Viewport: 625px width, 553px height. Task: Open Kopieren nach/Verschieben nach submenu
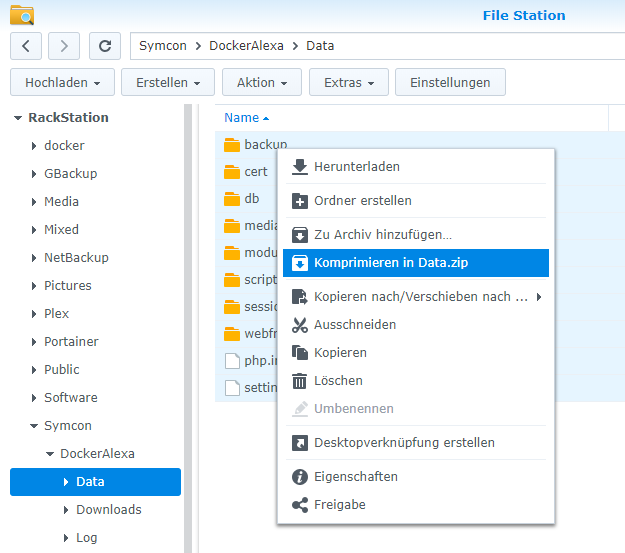click(x=420, y=297)
